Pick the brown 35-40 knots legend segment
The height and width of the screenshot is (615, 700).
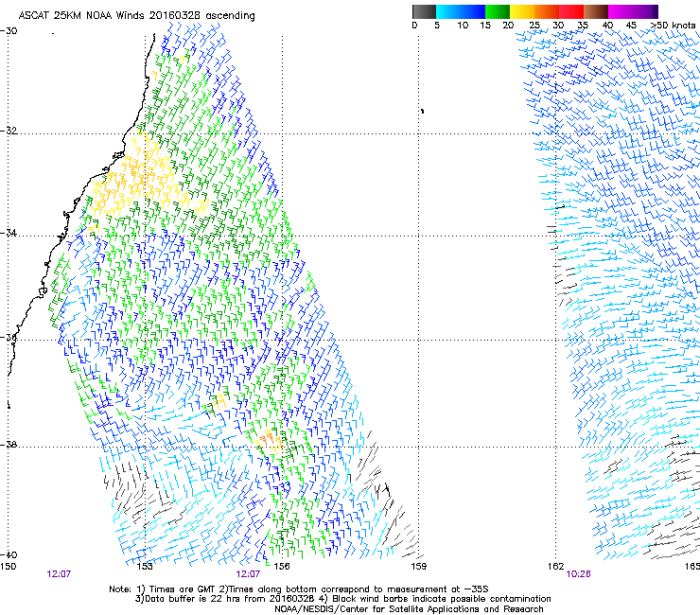click(596, 11)
